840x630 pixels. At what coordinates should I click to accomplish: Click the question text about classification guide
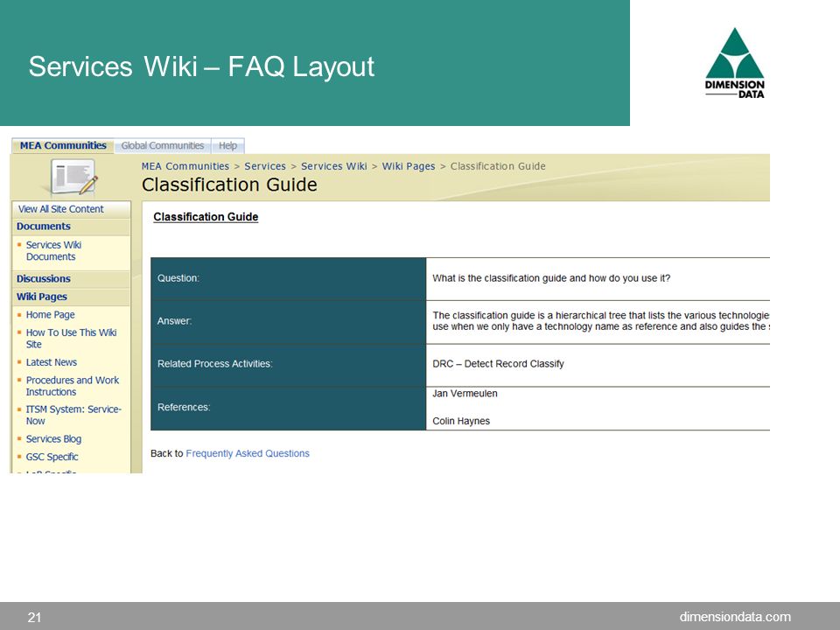click(551, 278)
